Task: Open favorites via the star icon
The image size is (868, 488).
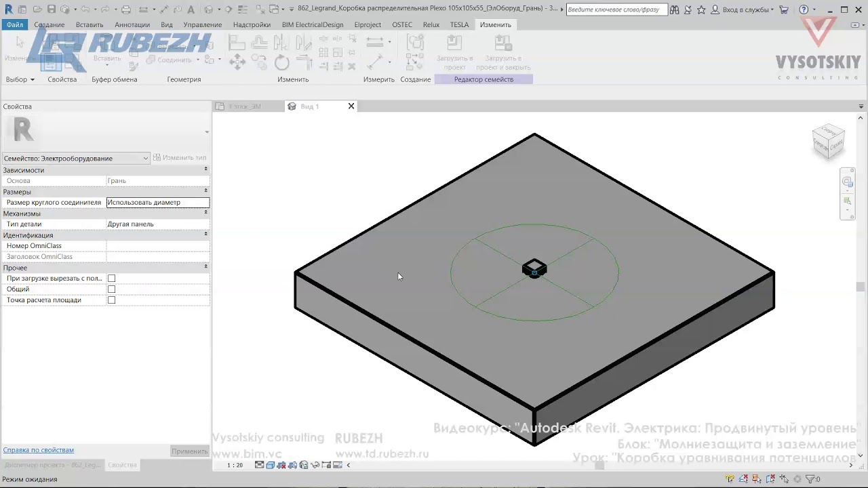Action: coord(701,9)
